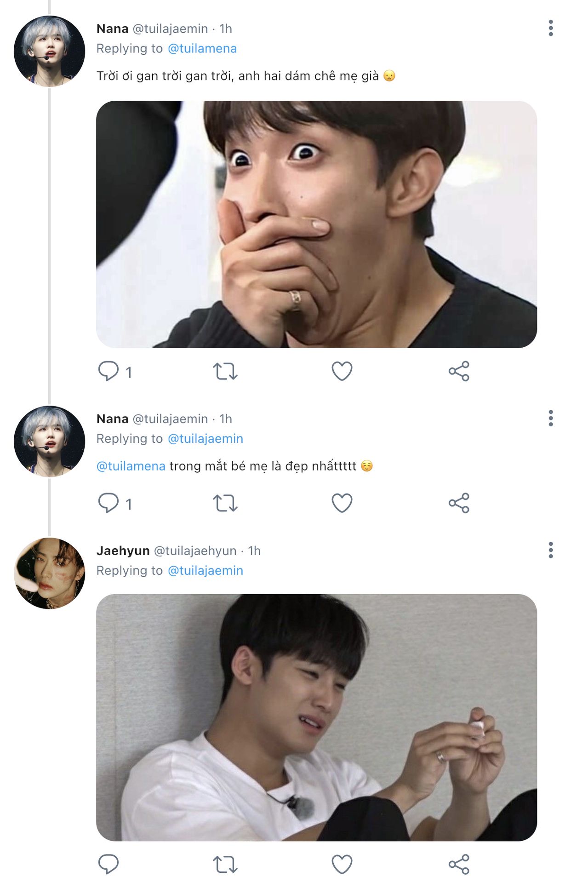Retweet the second Nana tweet
Screen dimensions: 588x883
tap(225, 503)
